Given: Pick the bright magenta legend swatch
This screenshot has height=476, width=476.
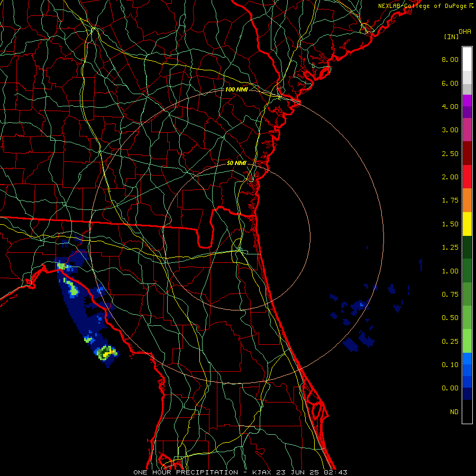Looking at the screenshot, I should pyautogui.click(x=467, y=100).
